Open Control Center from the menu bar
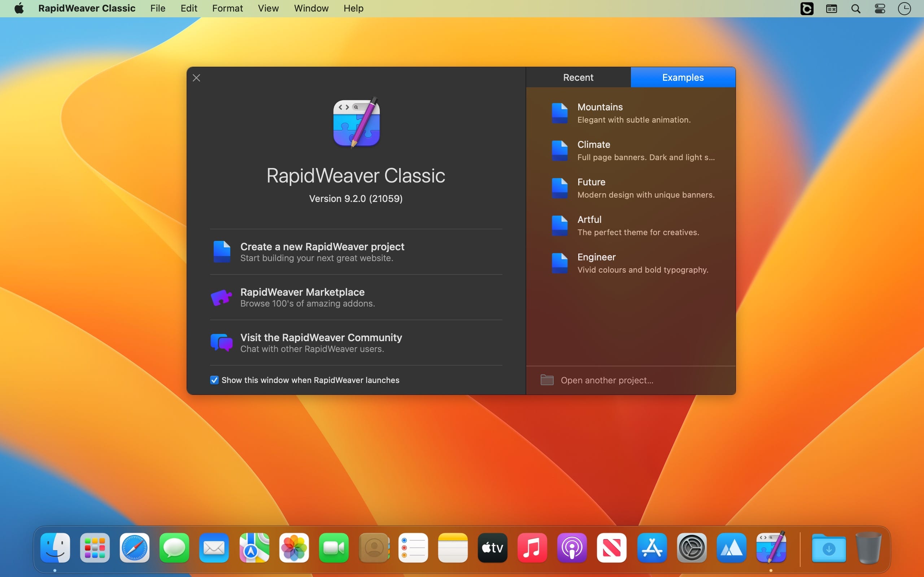Image resolution: width=924 pixels, height=577 pixels. tap(880, 8)
